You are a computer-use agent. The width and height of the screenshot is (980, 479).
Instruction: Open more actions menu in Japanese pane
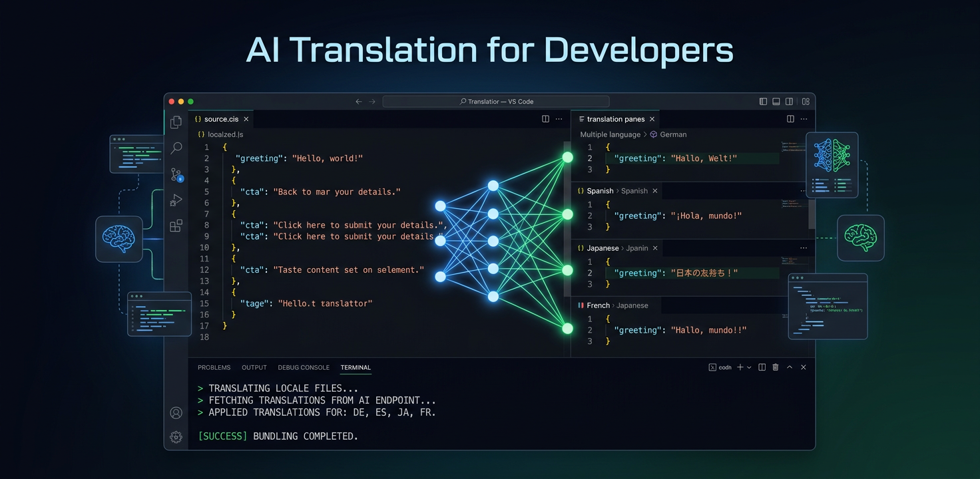[x=804, y=248]
